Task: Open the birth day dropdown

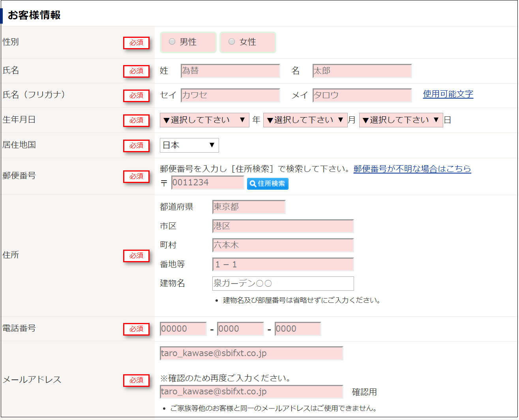Action: click(401, 120)
